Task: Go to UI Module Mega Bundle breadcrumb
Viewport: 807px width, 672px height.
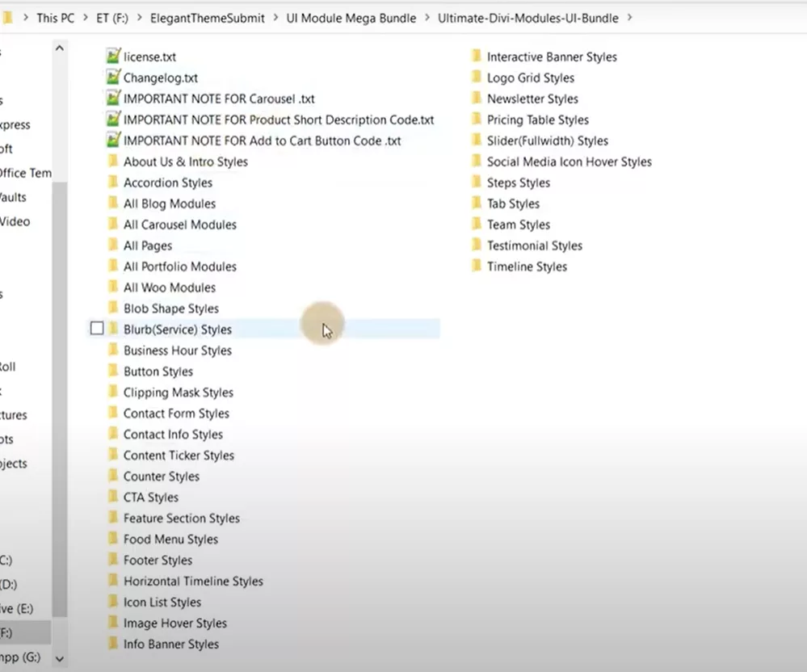Action: coord(351,18)
